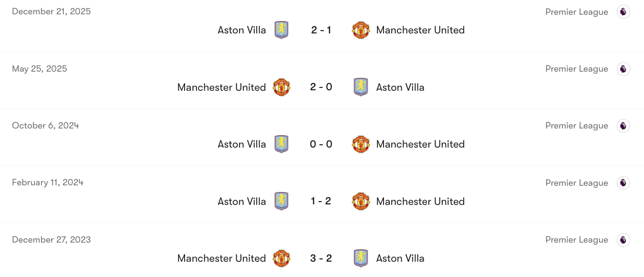Select the date October 6, 2024
The width and height of the screenshot is (644, 277).
(45, 126)
